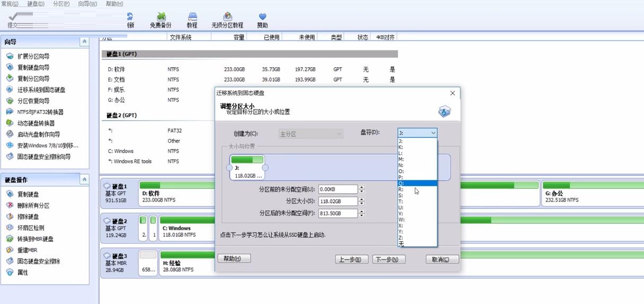Image resolution: width=644 pixels, height=304 pixels.
Task: Select the D: 软件 row in partition table
Action: pos(249,70)
